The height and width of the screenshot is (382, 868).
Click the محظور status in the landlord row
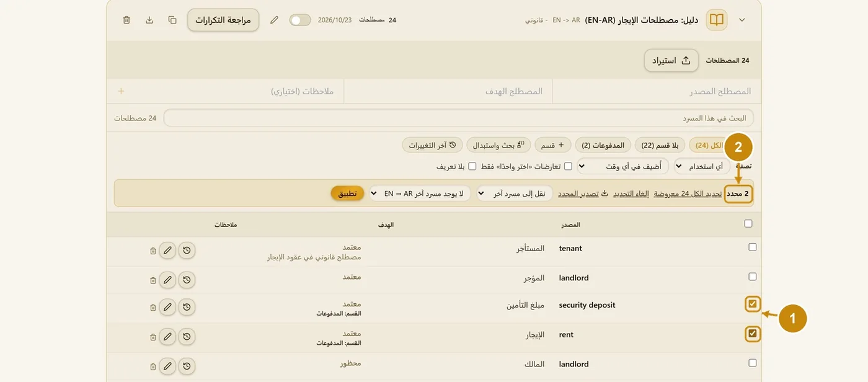click(x=350, y=363)
